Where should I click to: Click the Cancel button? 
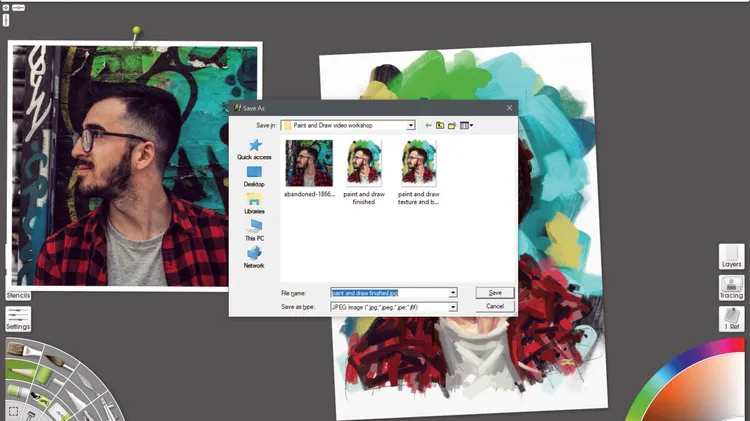click(495, 306)
